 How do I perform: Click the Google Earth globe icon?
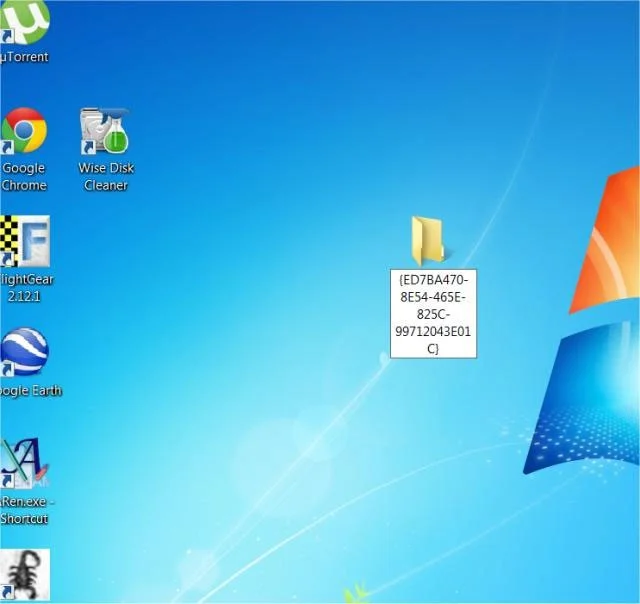[25, 352]
